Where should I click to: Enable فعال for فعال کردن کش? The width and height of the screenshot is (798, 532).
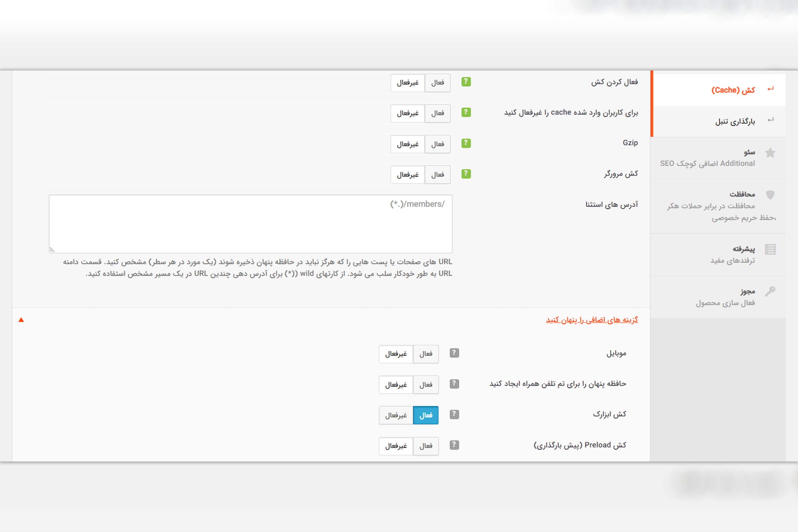[437, 83]
